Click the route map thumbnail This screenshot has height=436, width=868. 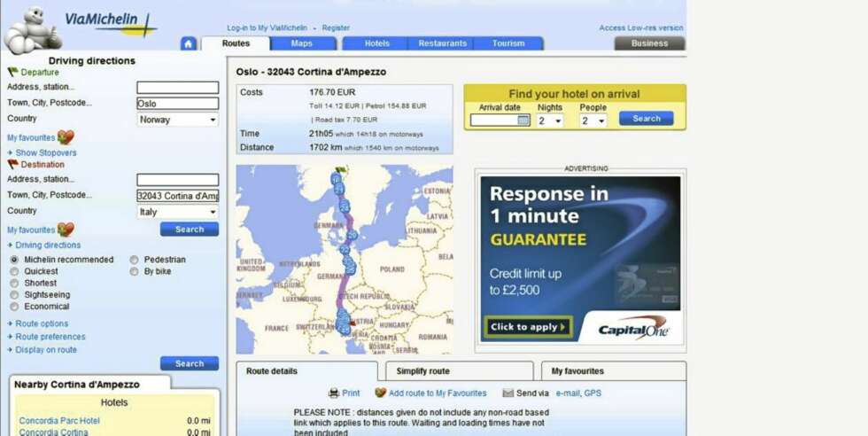pyautogui.click(x=345, y=260)
